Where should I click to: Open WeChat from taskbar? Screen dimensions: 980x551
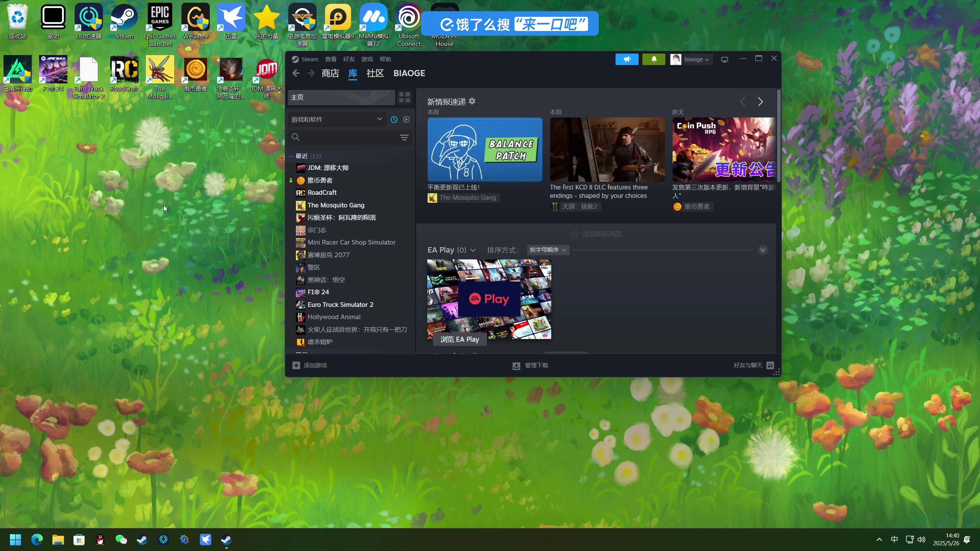[121, 540]
